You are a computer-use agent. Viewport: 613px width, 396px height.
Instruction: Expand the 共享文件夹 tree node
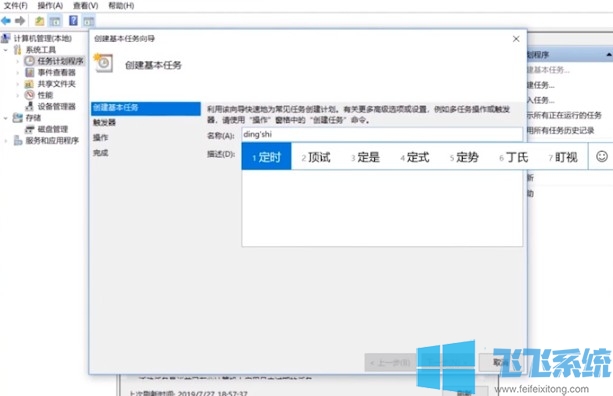[x=18, y=84]
